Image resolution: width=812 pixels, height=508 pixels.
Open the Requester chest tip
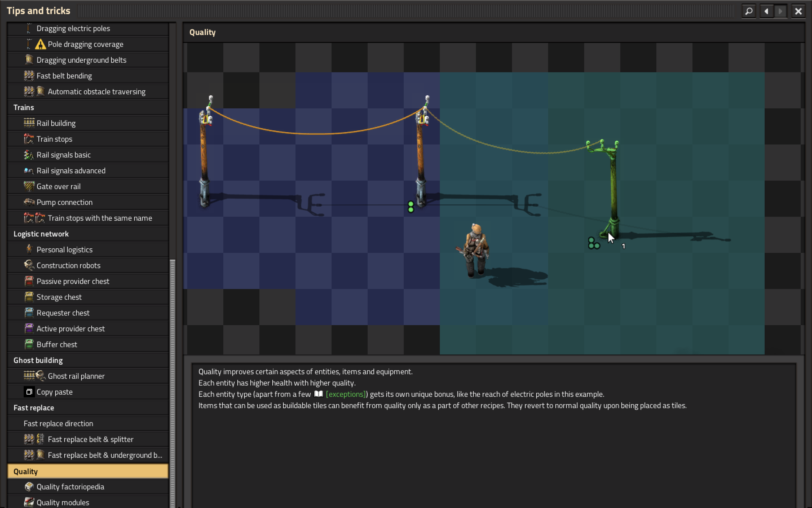click(88, 313)
